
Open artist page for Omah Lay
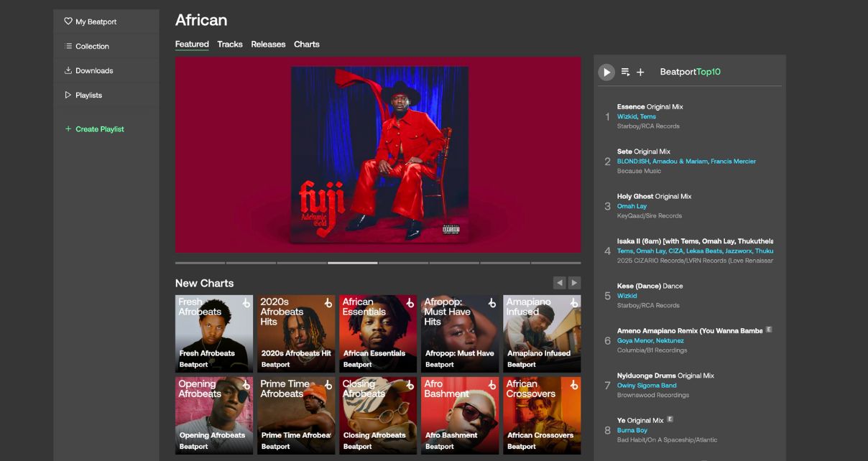(x=632, y=205)
